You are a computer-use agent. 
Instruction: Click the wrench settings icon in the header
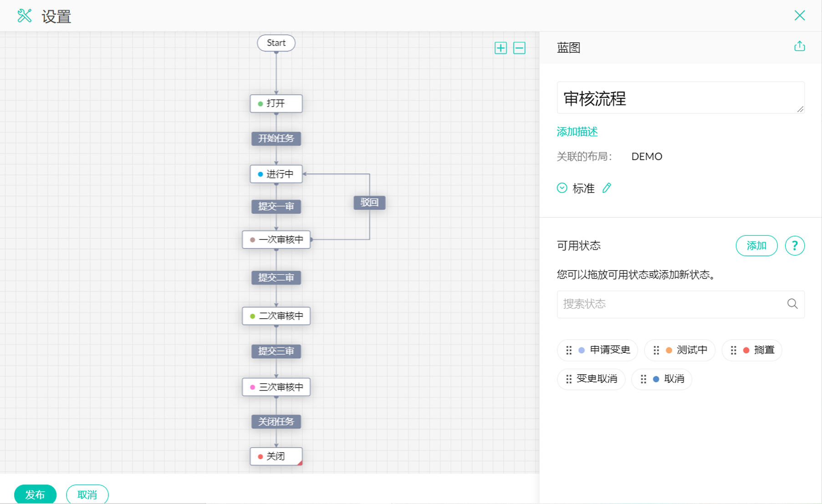pos(25,15)
